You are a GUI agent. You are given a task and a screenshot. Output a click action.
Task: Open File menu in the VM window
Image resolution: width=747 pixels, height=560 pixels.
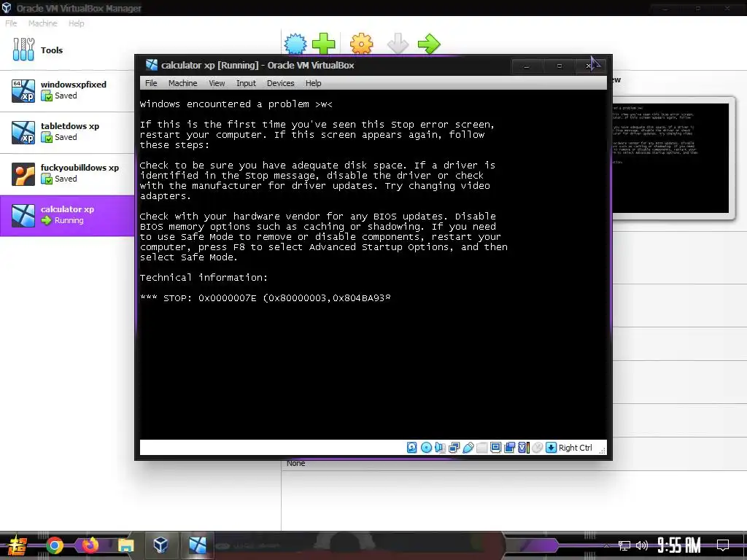click(151, 83)
